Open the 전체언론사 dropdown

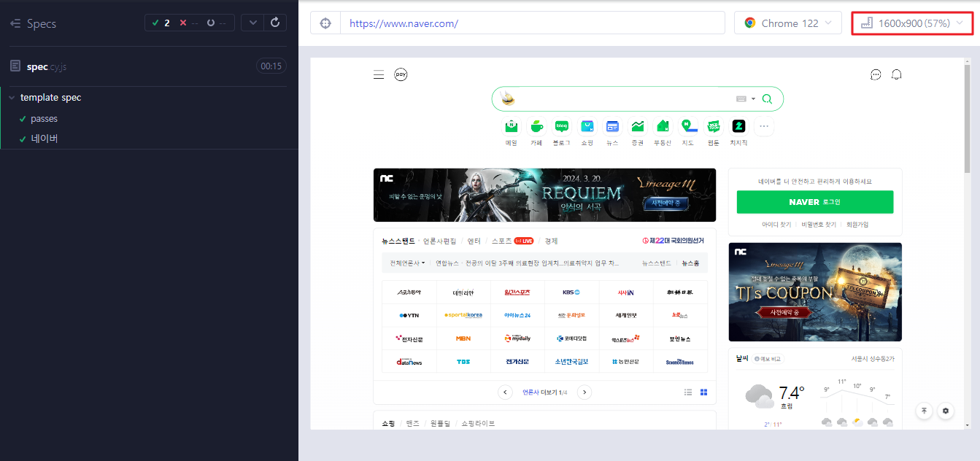pyautogui.click(x=407, y=263)
